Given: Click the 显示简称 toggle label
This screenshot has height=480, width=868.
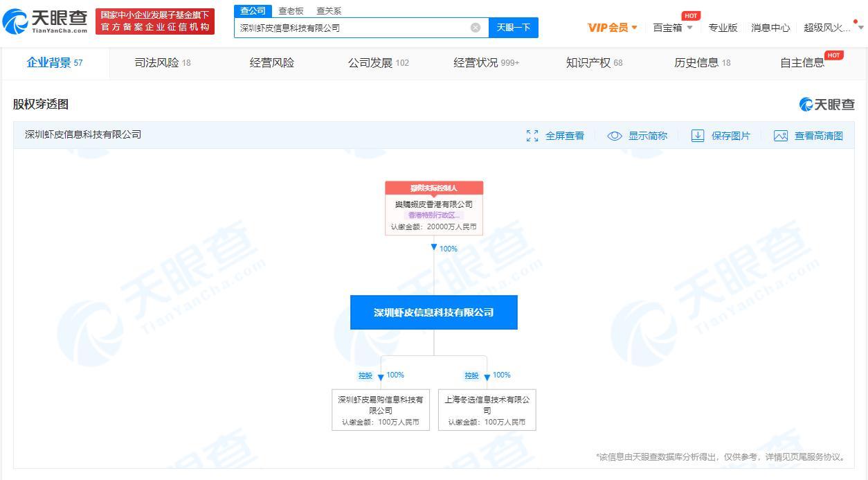Looking at the screenshot, I should click(648, 136).
